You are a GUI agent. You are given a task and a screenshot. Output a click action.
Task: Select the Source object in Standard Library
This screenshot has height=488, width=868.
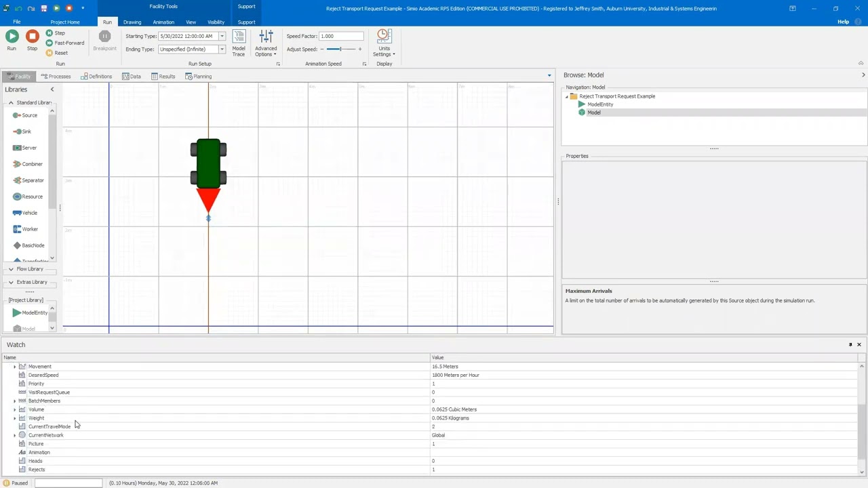(x=25, y=115)
